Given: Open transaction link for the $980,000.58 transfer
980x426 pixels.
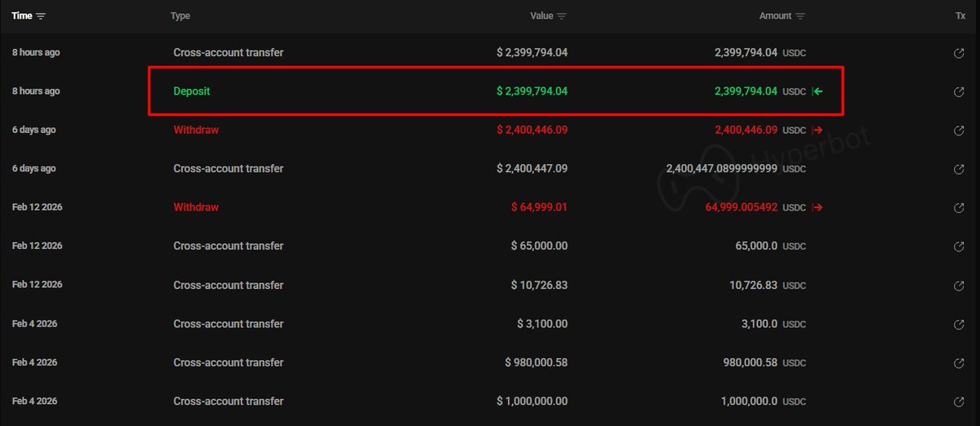Looking at the screenshot, I should pos(960,362).
